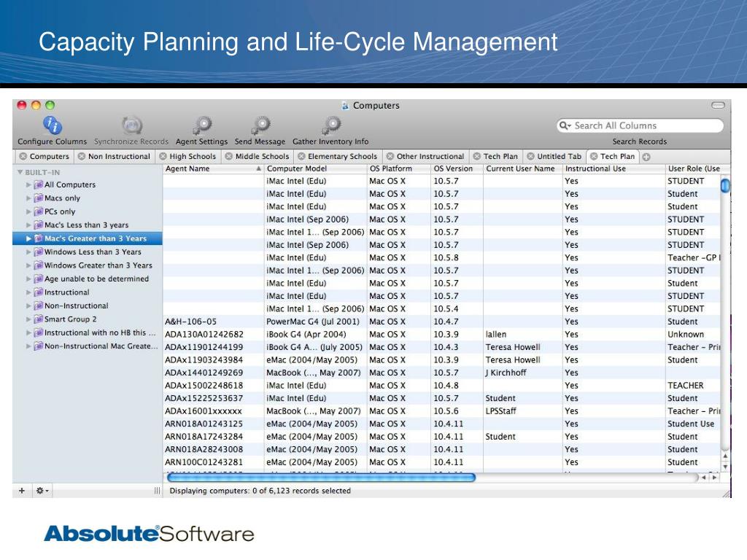Click the 10.5.8 OS version cell
The height and width of the screenshot is (560, 747).
coord(457,257)
